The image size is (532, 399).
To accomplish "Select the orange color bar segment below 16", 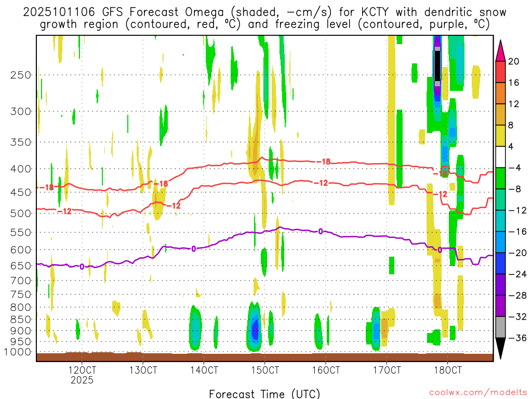I will tap(501, 93).
